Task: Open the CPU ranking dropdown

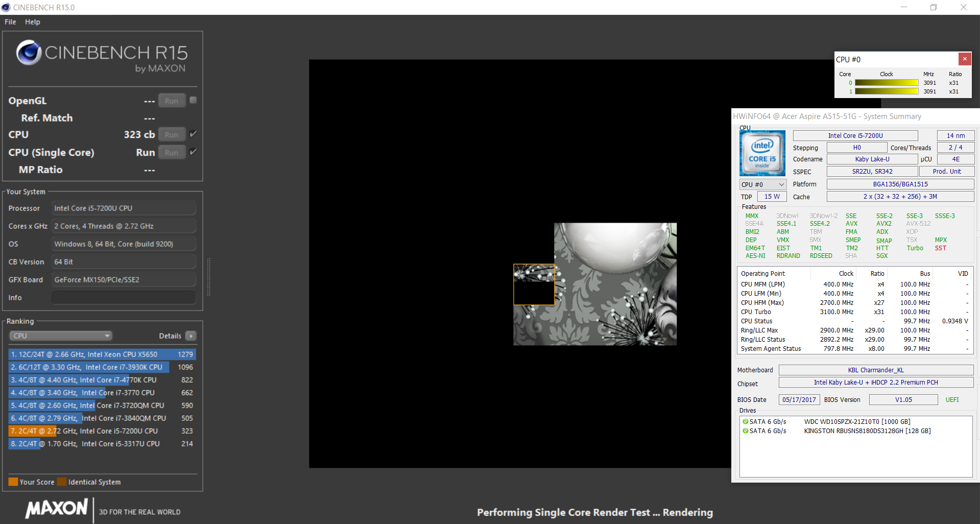Action: pyautogui.click(x=61, y=336)
